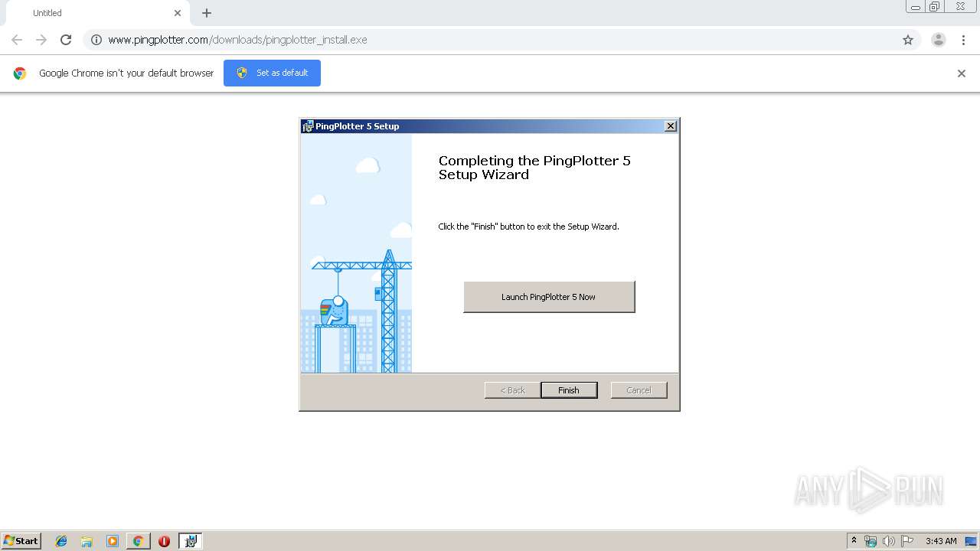View site information icon in the address bar
The height and width of the screenshot is (551, 980).
click(96, 40)
